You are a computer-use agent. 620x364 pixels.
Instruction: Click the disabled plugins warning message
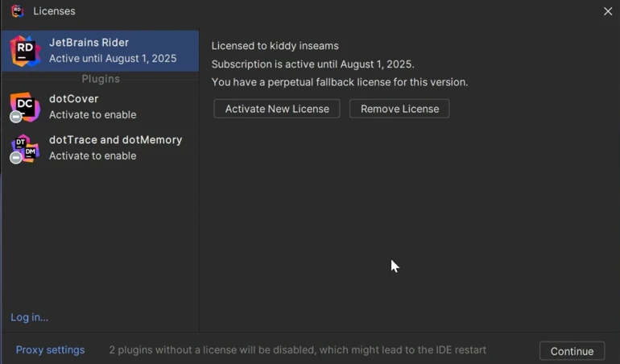point(298,350)
